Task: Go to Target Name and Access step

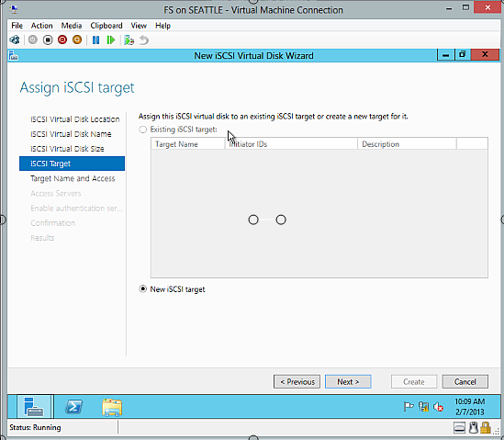Action: pos(73,178)
